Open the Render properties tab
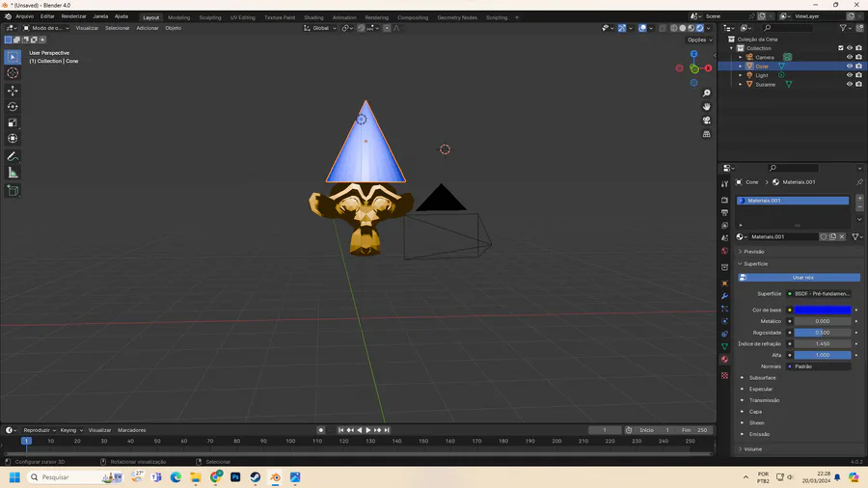 point(724,200)
